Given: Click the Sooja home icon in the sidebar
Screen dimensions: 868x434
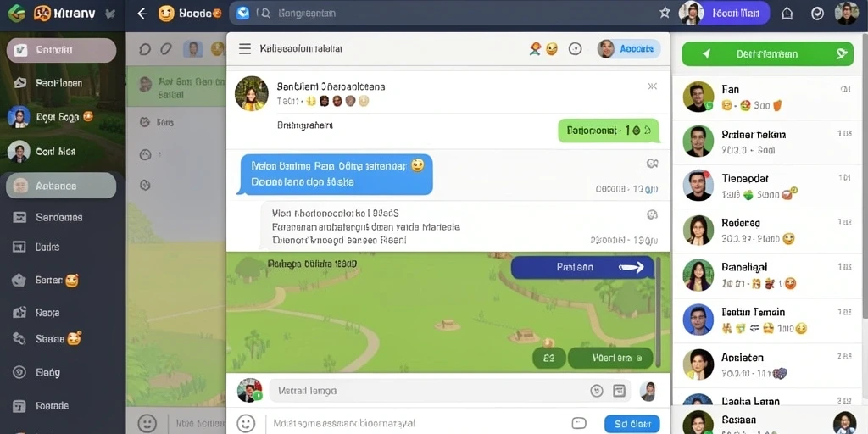Looking at the screenshot, I should (19, 312).
